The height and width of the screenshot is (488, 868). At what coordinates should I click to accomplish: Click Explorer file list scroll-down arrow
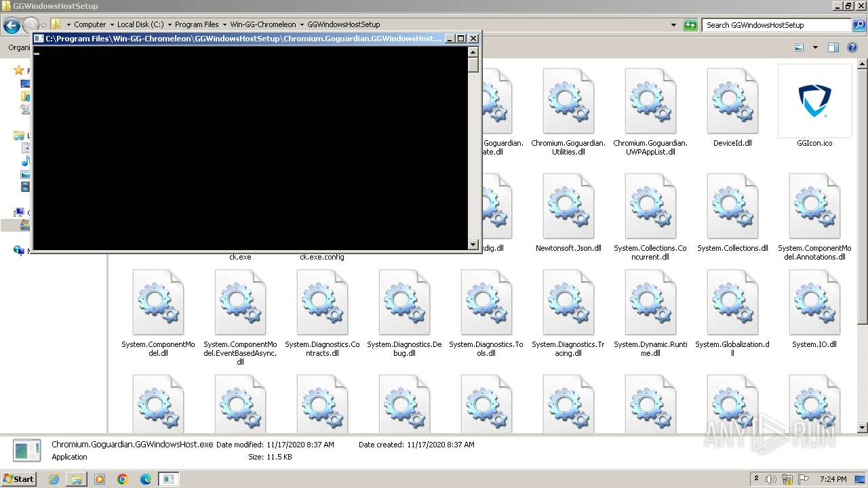point(863,428)
